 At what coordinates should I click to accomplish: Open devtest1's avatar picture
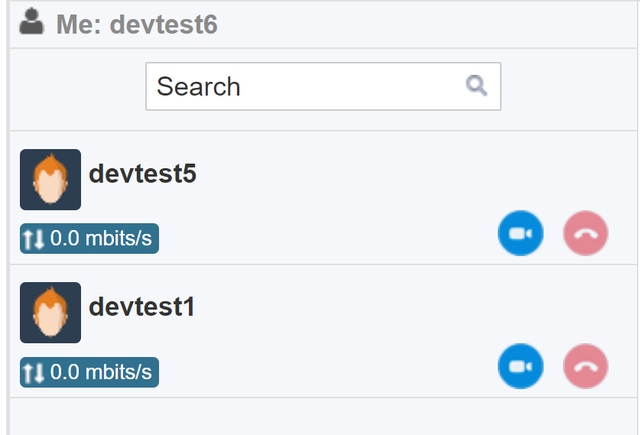[50, 313]
